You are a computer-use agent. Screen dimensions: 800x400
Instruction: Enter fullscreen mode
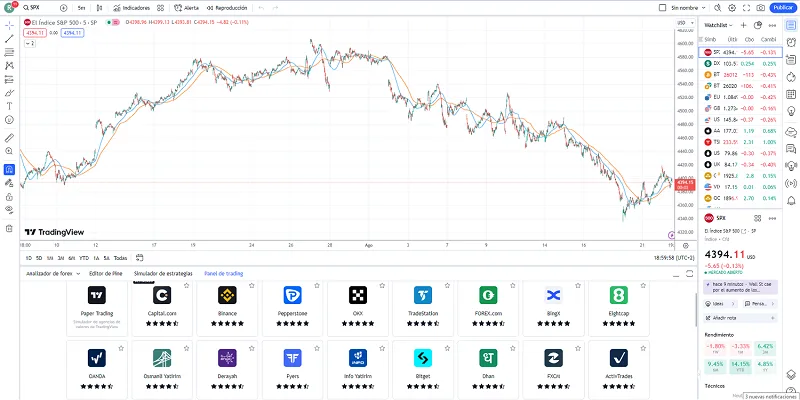point(746,8)
